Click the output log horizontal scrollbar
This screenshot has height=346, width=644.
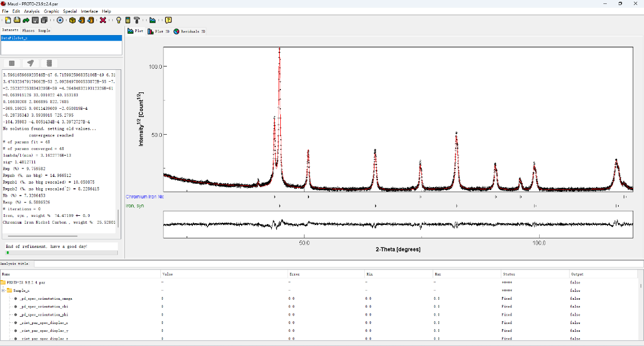pyautogui.click(x=42, y=236)
